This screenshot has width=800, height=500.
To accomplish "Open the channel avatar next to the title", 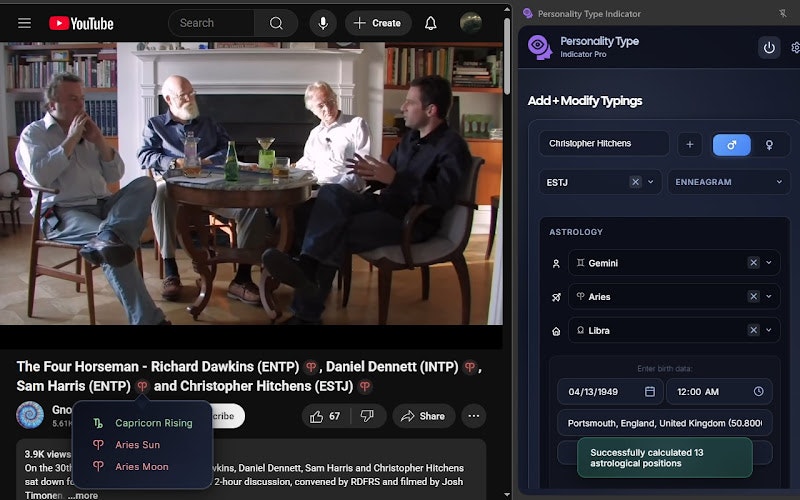I will (30, 415).
